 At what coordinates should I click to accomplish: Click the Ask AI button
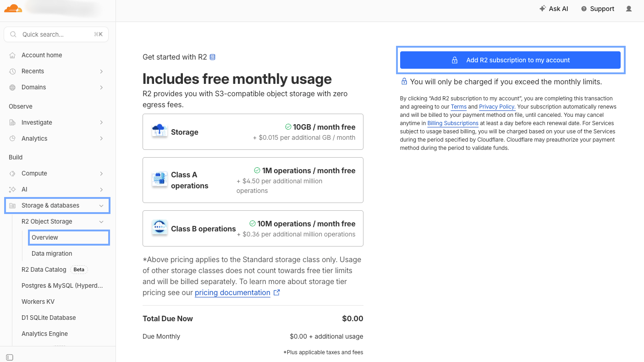[x=554, y=9]
